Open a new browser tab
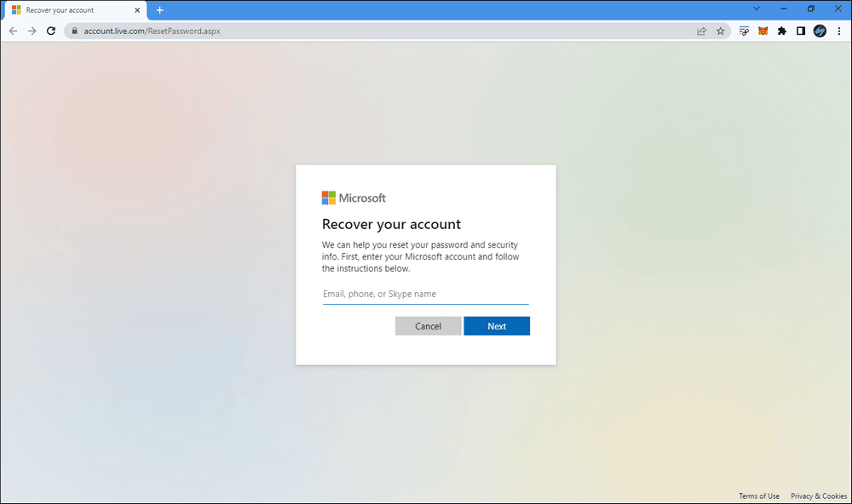852x504 pixels. click(x=159, y=10)
